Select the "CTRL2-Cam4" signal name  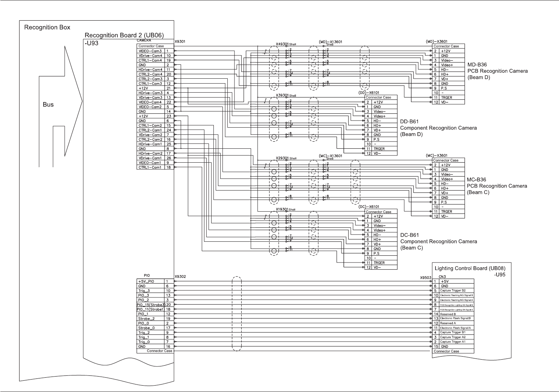pos(150,74)
